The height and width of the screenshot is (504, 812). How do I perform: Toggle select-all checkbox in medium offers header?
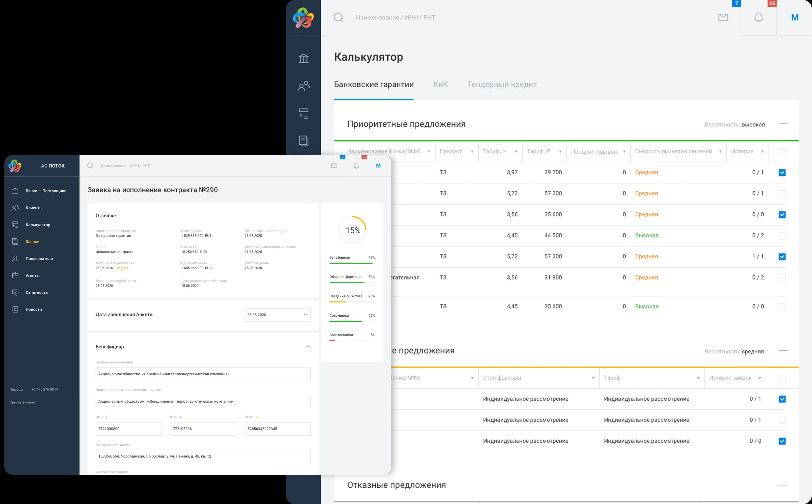coord(782,378)
